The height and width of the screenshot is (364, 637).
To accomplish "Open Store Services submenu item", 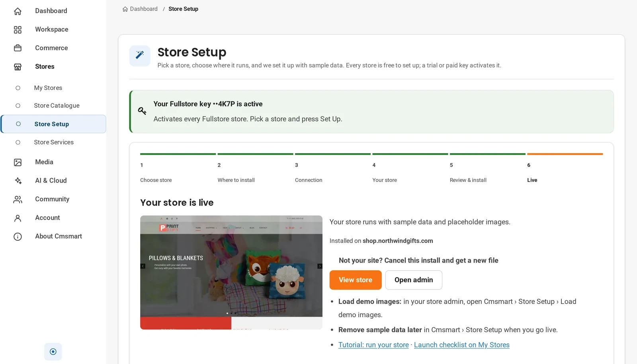I will 53,142.
